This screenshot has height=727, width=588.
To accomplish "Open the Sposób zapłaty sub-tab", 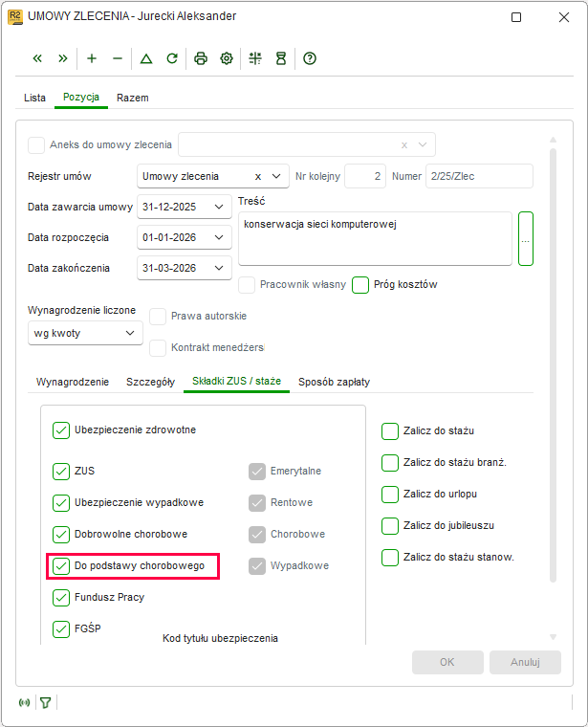I will click(x=334, y=382).
